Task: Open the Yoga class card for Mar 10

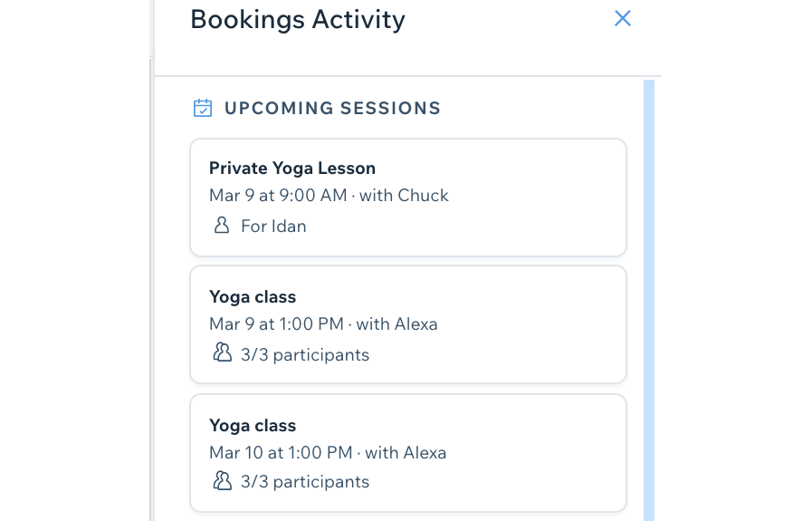Action: 408,453
